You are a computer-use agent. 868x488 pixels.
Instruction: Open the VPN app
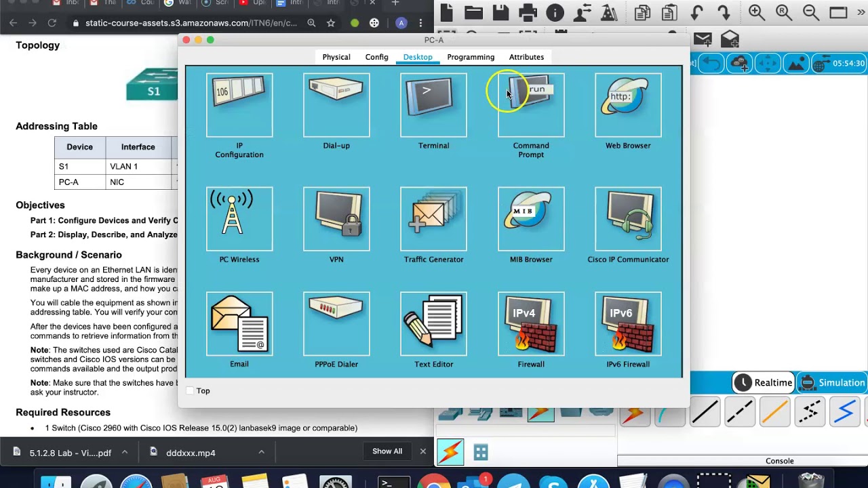tap(336, 219)
